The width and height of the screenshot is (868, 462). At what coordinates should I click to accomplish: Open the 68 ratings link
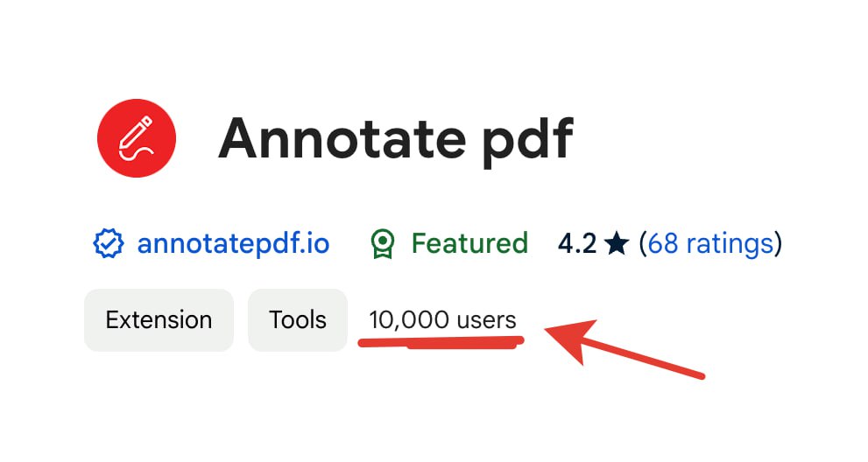pos(710,243)
